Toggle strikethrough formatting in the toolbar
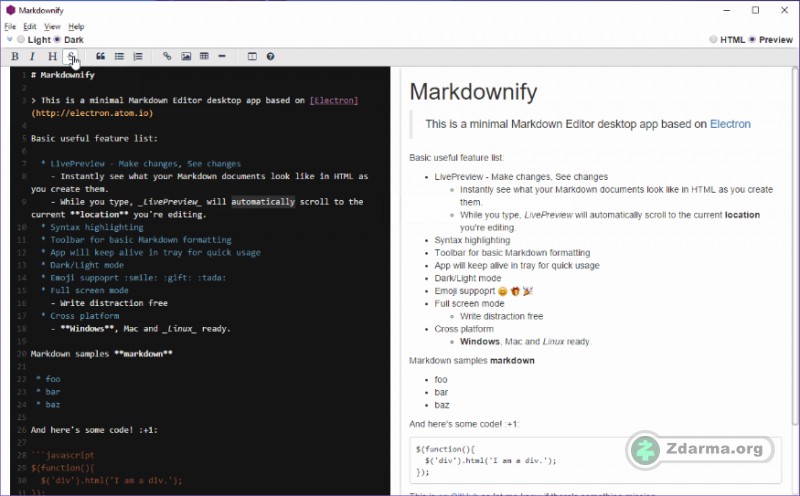 (71, 57)
